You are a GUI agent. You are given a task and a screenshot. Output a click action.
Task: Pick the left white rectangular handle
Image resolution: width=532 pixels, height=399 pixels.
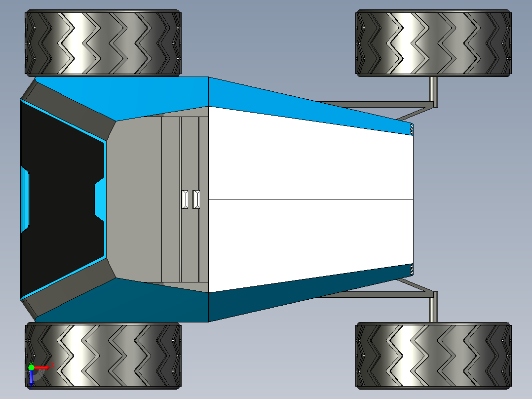coord(185,199)
